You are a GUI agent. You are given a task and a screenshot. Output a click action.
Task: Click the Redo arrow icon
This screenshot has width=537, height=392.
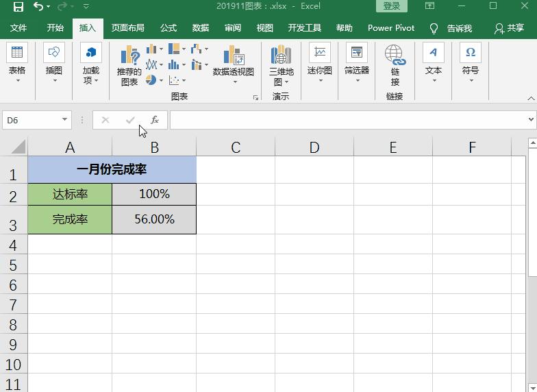(62, 6)
